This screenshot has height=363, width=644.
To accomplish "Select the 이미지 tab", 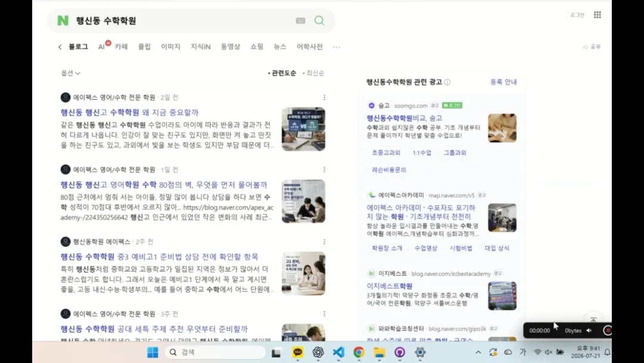I will (171, 47).
